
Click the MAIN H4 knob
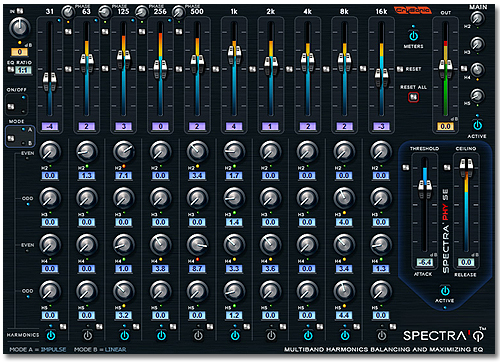point(477,70)
